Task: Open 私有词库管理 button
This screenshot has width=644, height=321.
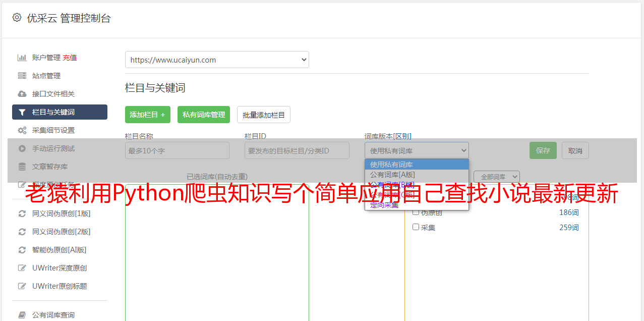Action: coord(204,115)
